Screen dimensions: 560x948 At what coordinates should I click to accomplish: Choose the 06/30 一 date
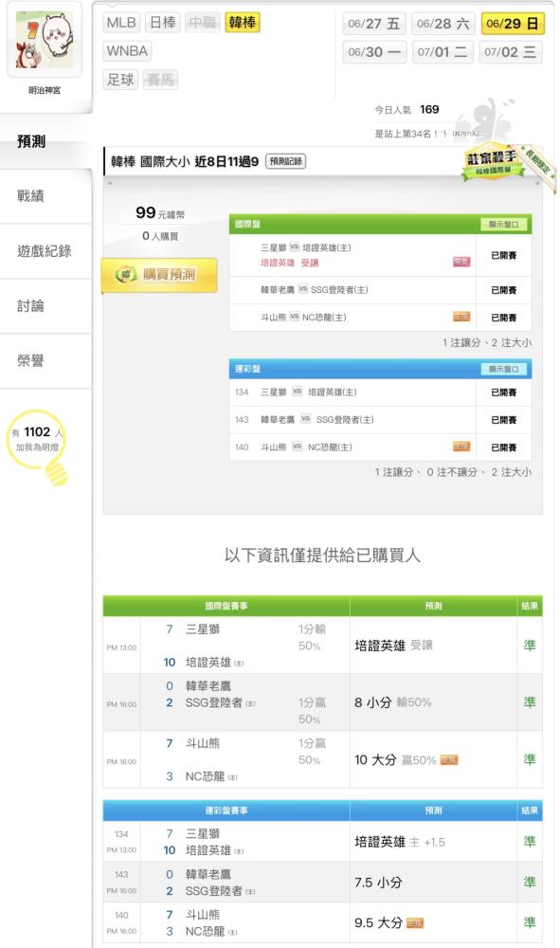(374, 52)
